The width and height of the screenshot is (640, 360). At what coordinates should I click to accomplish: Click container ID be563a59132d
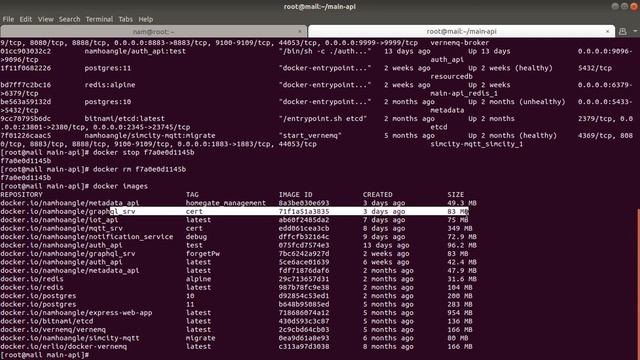click(x=26, y=102)
